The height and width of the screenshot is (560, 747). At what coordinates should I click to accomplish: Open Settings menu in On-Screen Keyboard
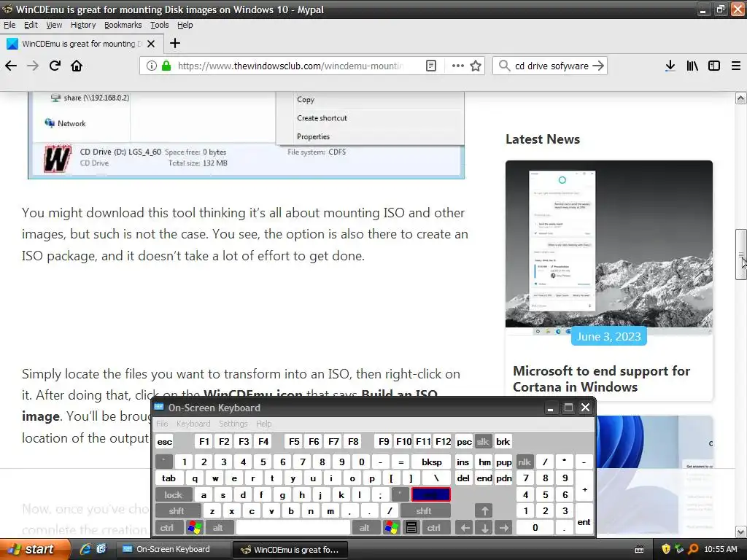[233, 424]
